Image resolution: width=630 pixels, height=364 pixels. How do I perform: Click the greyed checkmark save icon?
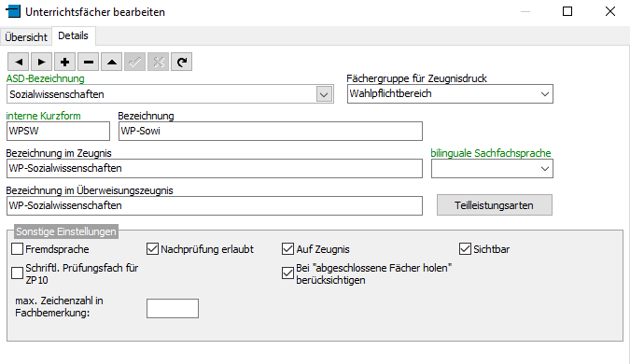[135, 62]
